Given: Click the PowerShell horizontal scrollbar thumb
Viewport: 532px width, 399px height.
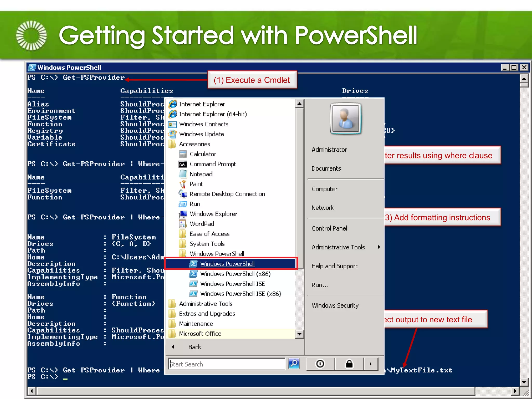Looking at the screenshot, I should click(x=256, y=391).
